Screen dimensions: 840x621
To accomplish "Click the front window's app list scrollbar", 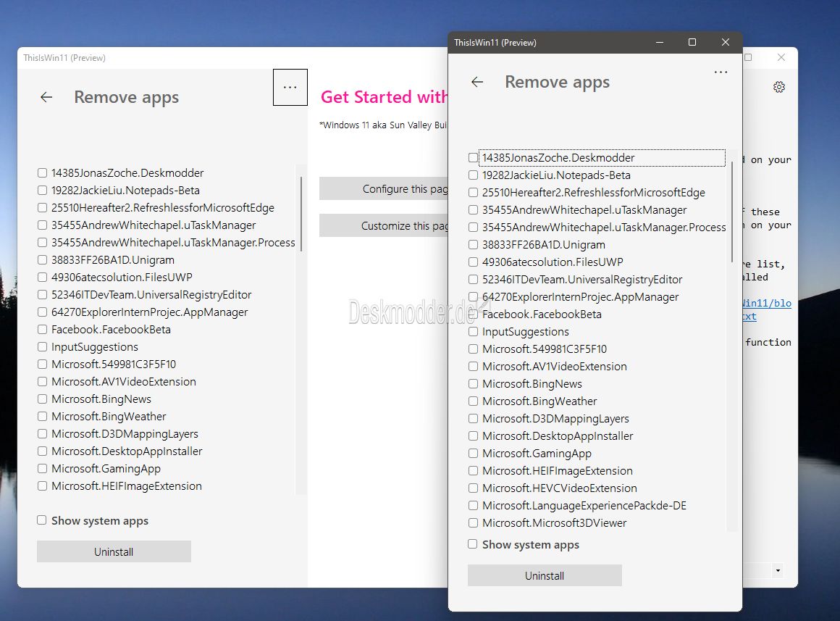I will [x=731, y=211].
